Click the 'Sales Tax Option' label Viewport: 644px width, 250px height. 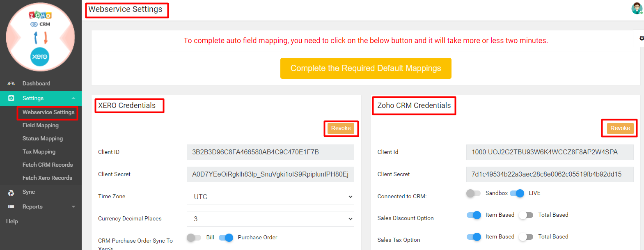pos(399,240)
